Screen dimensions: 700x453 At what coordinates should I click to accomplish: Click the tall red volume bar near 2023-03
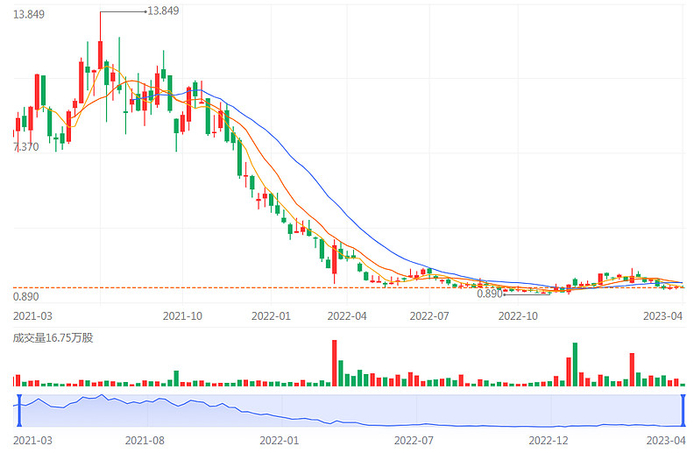click(x=632, y=370)
